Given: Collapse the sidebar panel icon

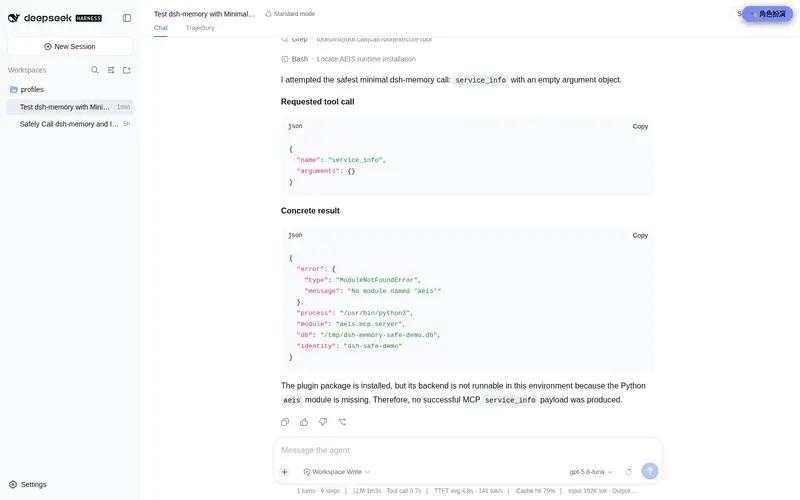Looking at the screenshot, I should click(x=127, y=18).
